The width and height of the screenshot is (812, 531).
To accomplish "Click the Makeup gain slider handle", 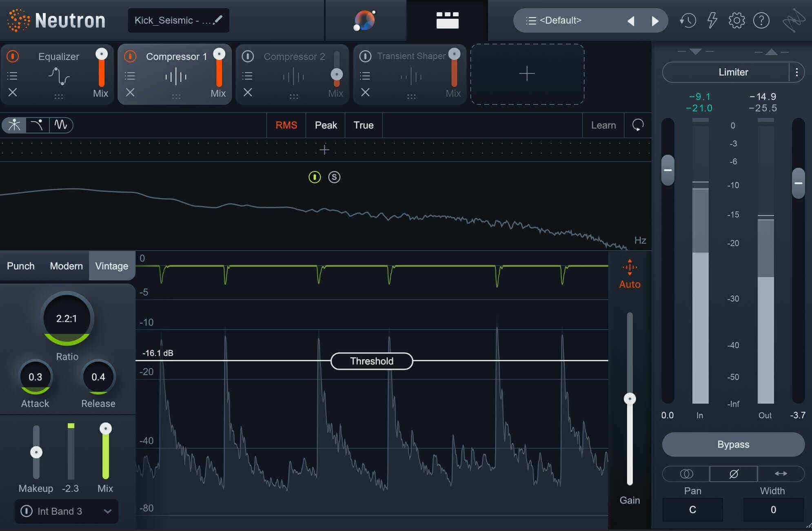I will point(36,452).
